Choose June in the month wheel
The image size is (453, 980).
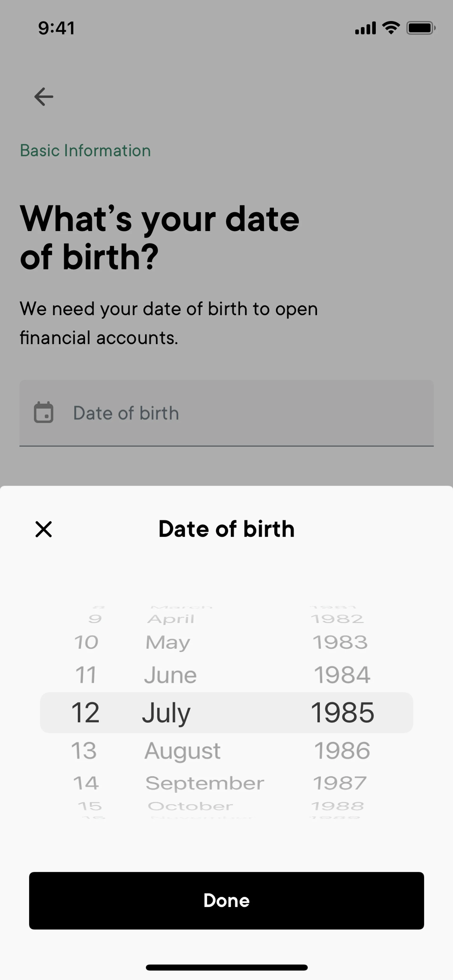coord(170,675)
